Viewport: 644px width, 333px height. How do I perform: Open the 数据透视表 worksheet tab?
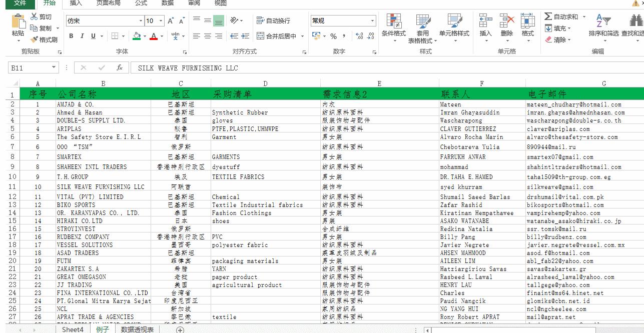click(138, 329)
